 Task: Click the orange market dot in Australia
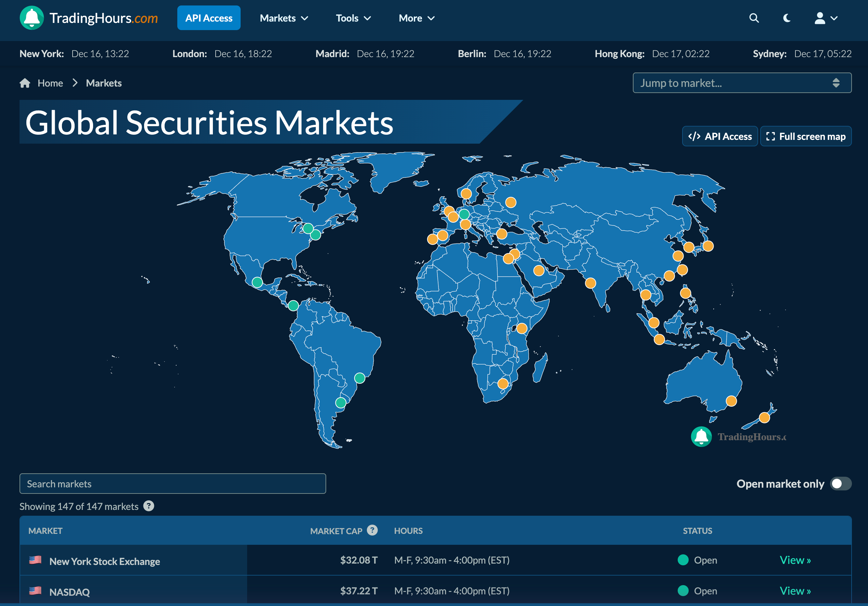[731, 401]
